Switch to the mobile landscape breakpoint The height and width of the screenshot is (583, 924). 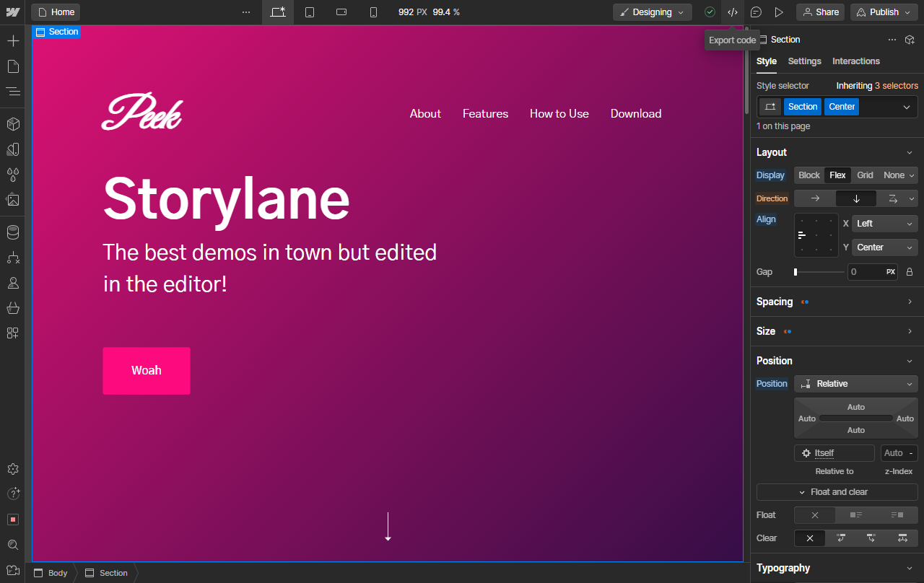341,12
